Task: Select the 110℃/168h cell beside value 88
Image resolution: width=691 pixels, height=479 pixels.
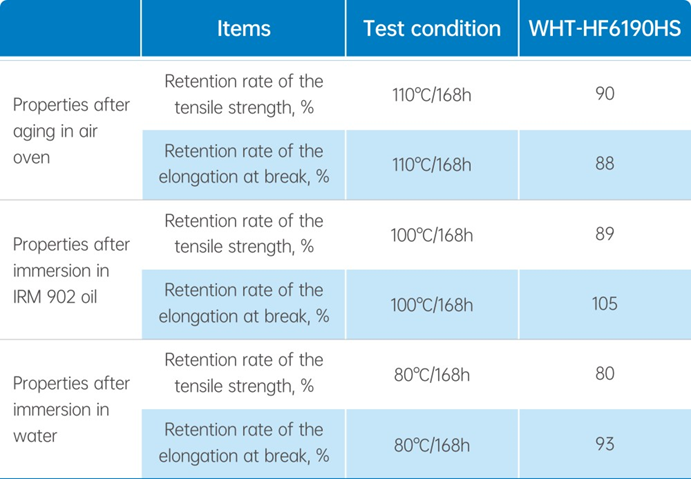Action: pyautogui.click(x=432, y=165)
